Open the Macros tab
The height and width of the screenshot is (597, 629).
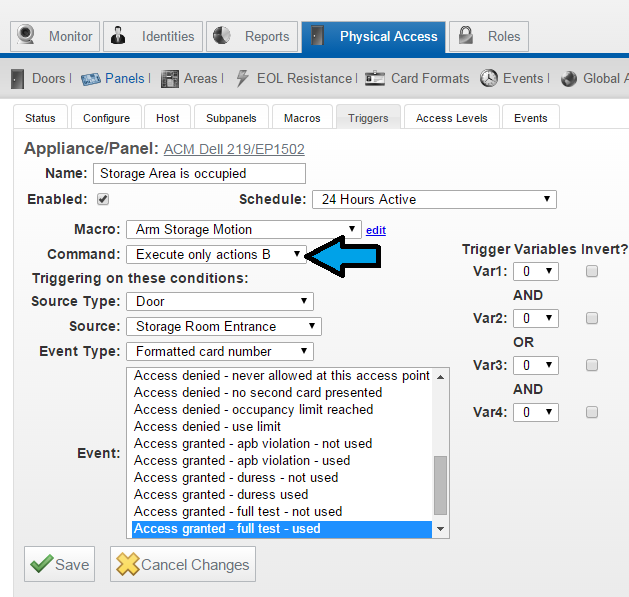pyautogui.click(x=301, y=118)
